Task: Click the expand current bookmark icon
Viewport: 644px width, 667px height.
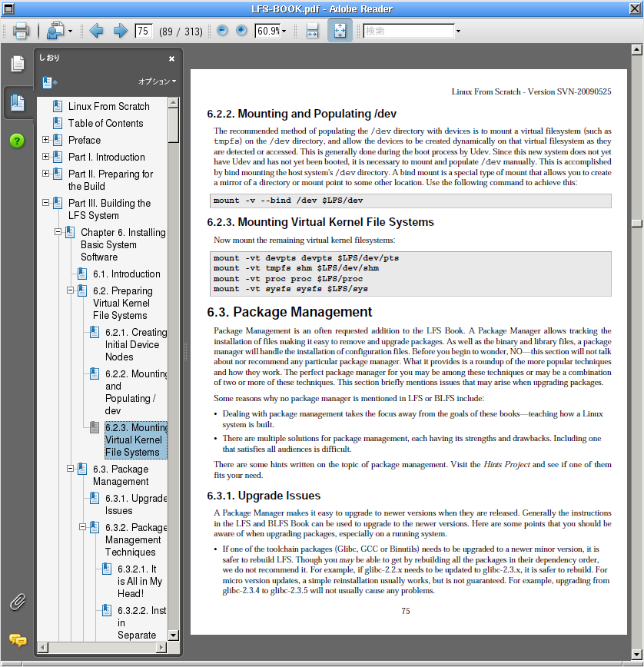Action: pyautogui.click(x=49, y=81)
